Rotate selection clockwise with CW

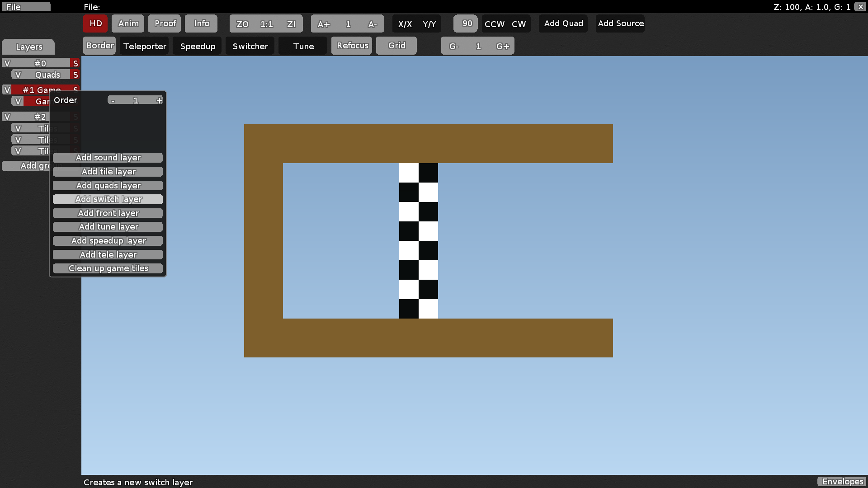[x=519, y=24]
